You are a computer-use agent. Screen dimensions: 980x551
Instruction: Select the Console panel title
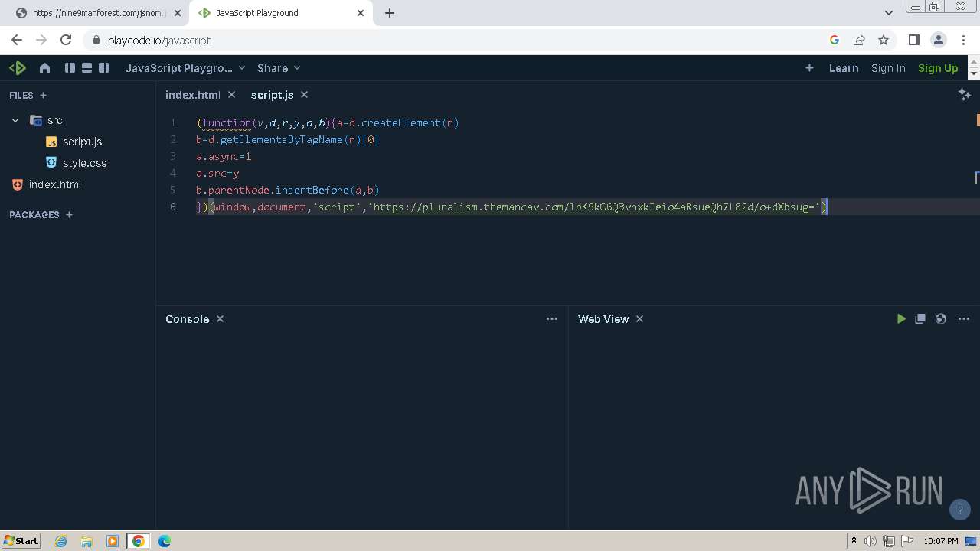click(187, 319)
